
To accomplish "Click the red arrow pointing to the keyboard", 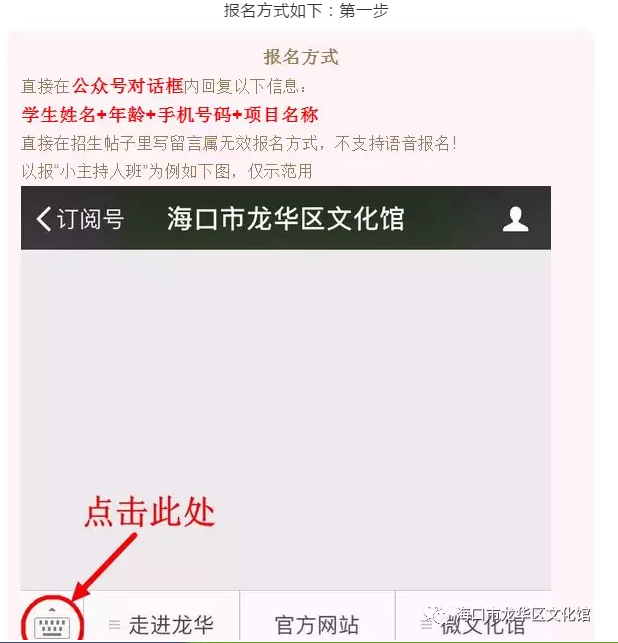I will [x=103, y=568].
